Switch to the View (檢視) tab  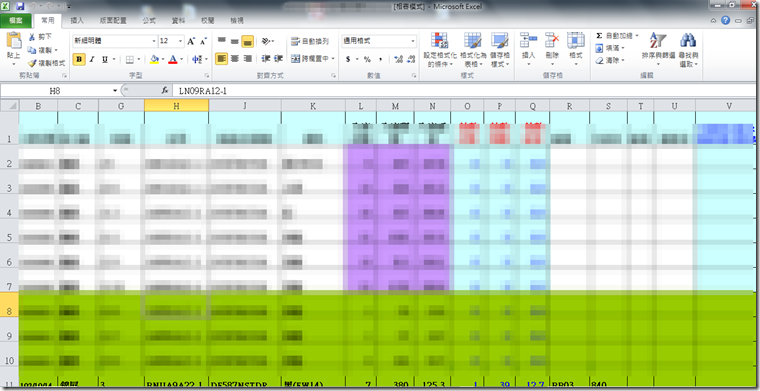237,21
